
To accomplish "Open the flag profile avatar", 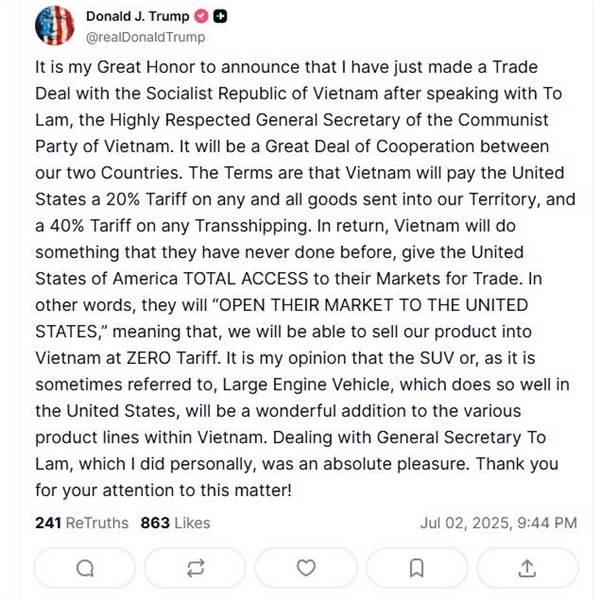I will (x=54, y=26).
